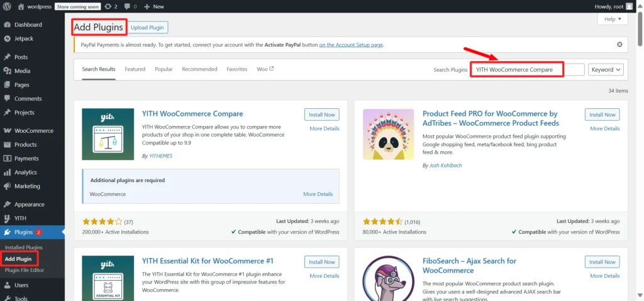The height and width of the screenshot is (301, 644).
Task: Open the root user avatar
Action: pos(629,6)
